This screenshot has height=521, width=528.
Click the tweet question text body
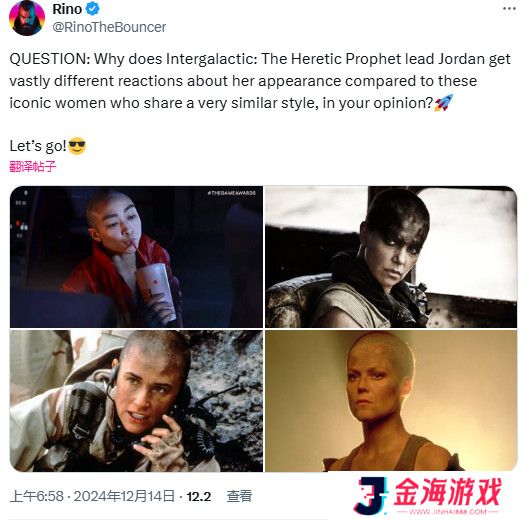[x=260, y=81]
